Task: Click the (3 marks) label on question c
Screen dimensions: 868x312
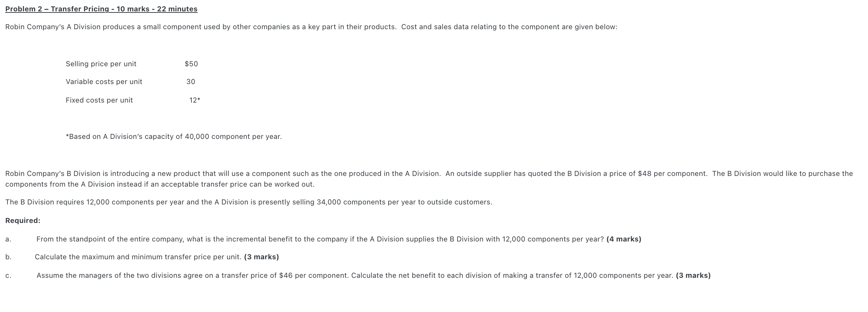Action: coord(693,275)
